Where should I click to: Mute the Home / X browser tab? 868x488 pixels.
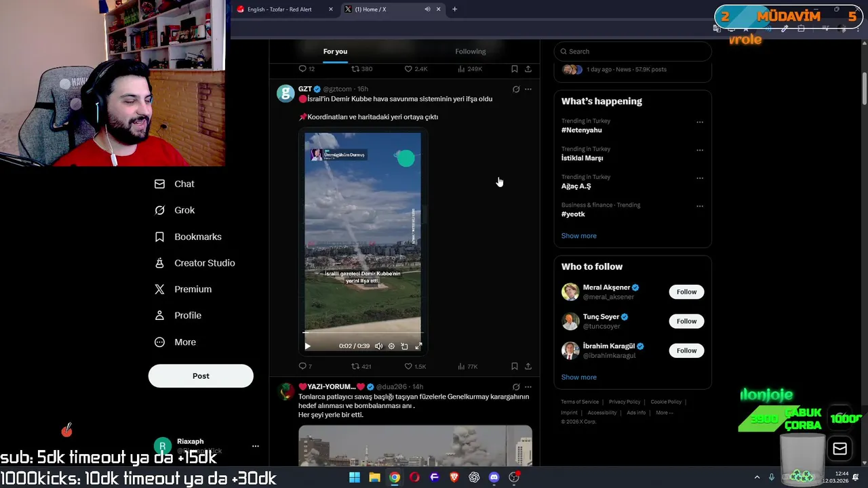tap(427, 9)
